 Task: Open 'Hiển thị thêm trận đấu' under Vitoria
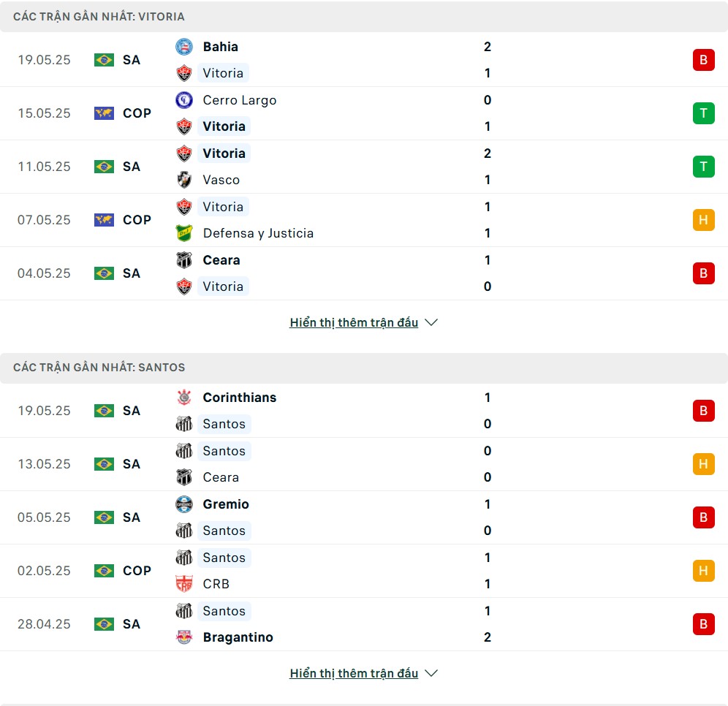(354, 322)
